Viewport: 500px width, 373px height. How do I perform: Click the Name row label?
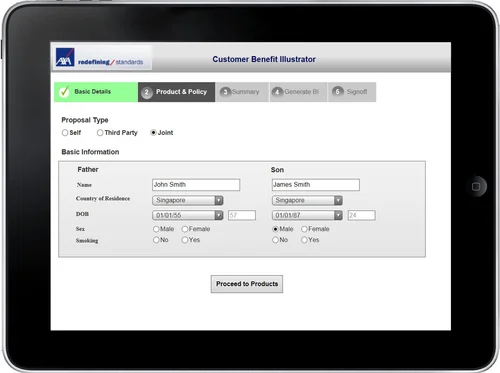coord(84,185)
